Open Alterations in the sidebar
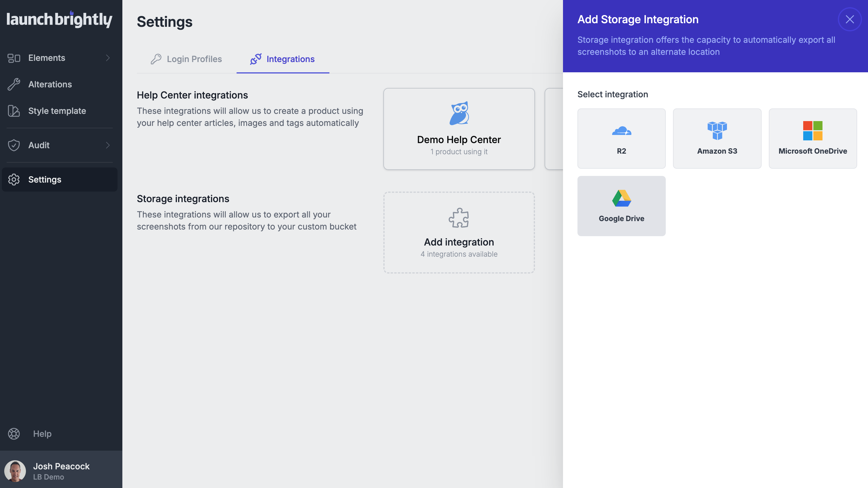Screen dimensions: 868x488 [x=50, y=84]
